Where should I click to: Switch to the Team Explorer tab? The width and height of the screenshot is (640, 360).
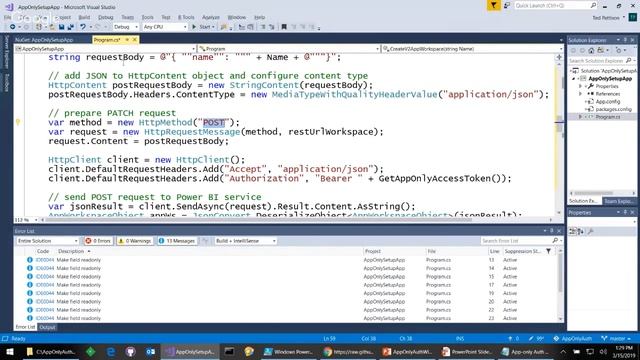click(618, 201)
